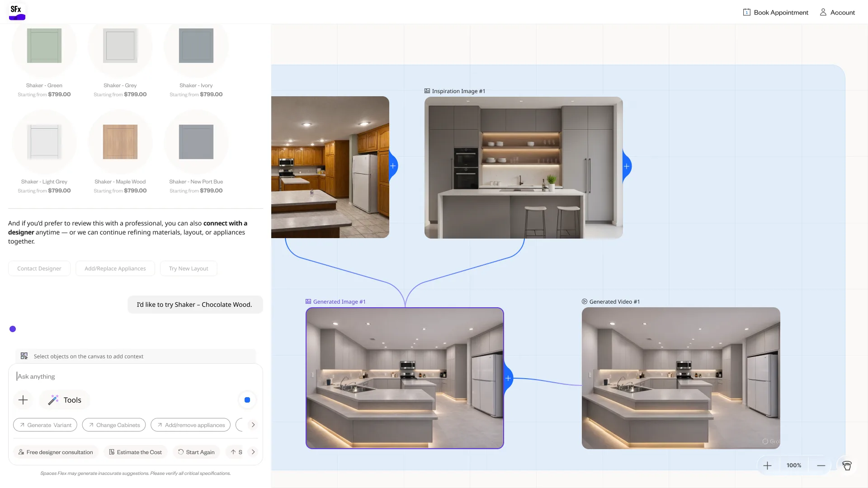Click the Generated Video #1 label
Image resolution: width=868 pixels, height=488 pixels.
point(611,302)
